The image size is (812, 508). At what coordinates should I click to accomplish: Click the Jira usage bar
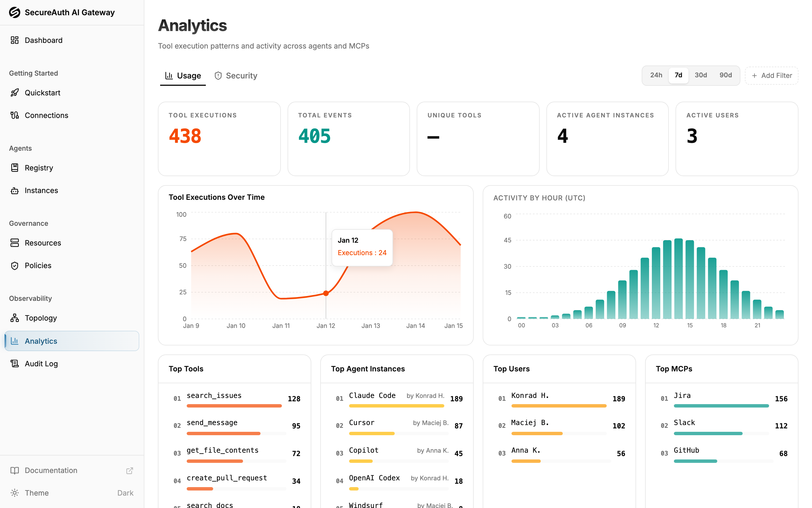(x=721, y=406)
